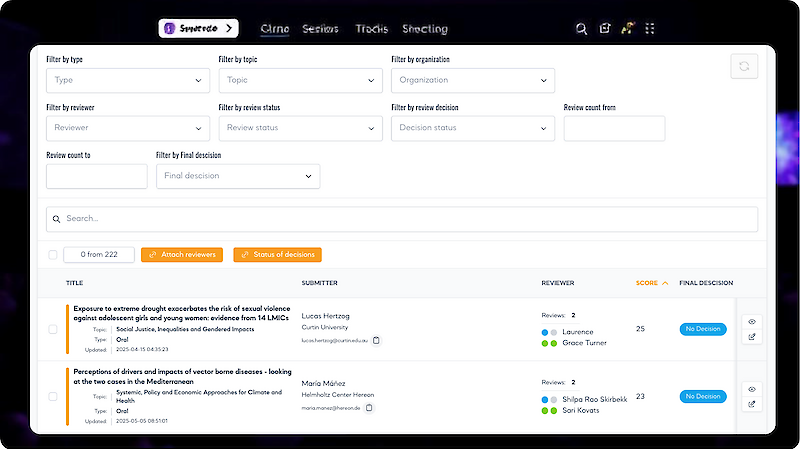Open the search magnifier in top bar
800x450 pixels.
point(582,29)
